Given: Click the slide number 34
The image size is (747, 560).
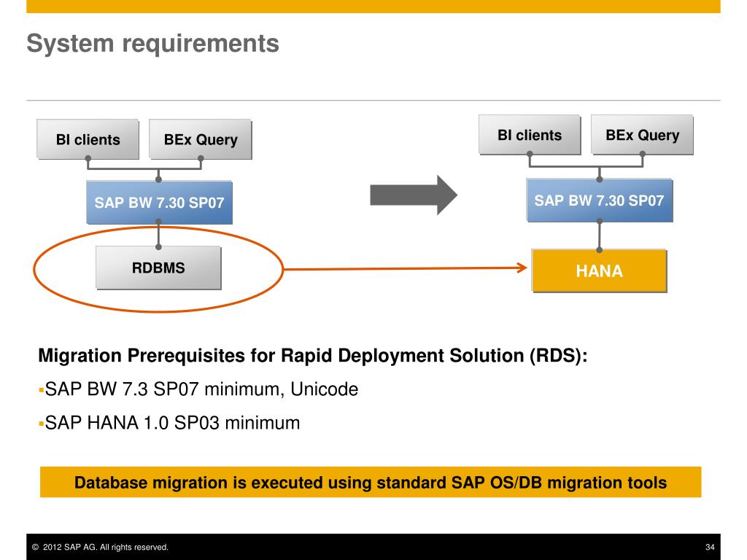Looking at the screenshot, I should click(710, 547).
